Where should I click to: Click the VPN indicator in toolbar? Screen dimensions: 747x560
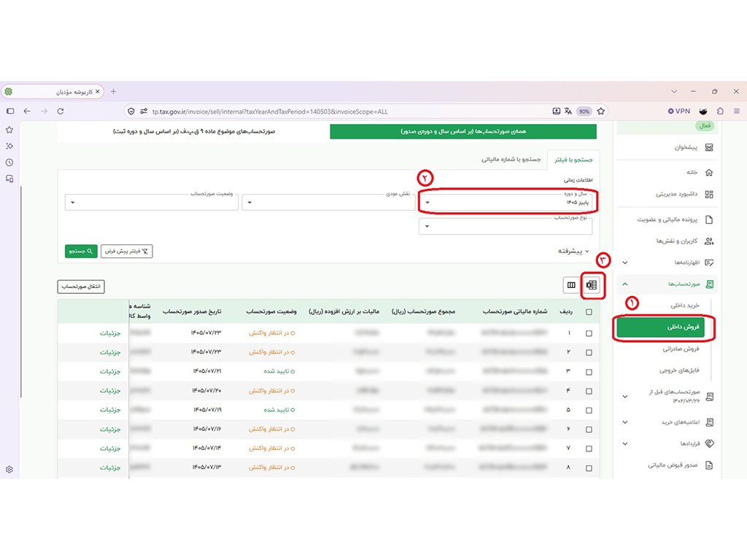point(679,111)
